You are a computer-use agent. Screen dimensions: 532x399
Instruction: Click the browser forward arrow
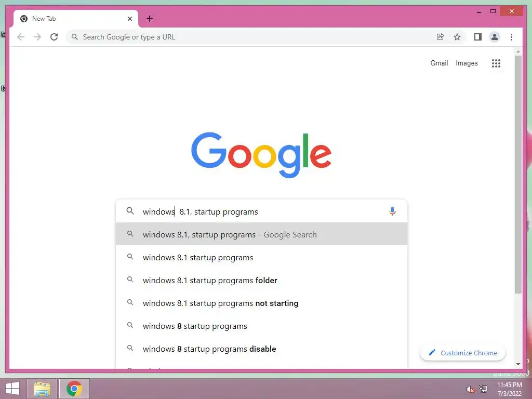point(37,37)
